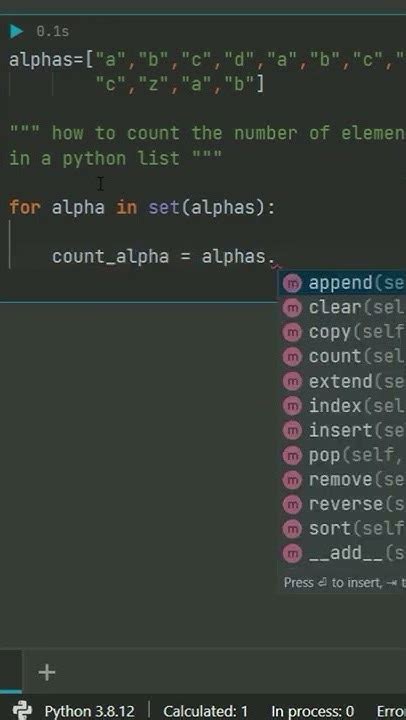Pick sort method from completion list

(342, 529)
